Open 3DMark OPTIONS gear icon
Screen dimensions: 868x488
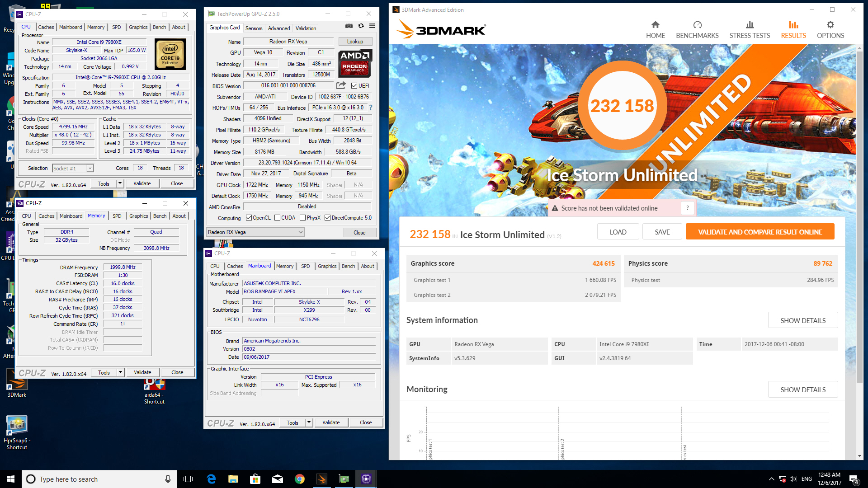pyautogui.click(x=830, y=25)
